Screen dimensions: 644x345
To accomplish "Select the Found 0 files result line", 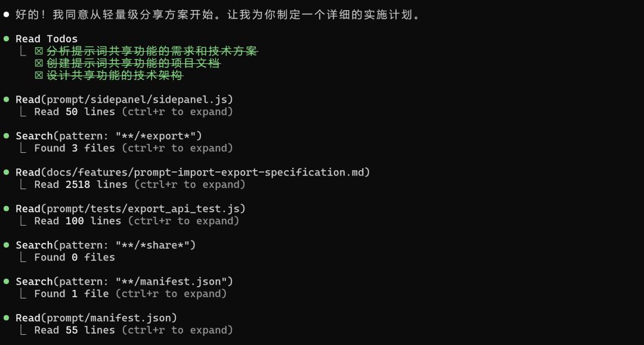I will click(x=75, y=257).
